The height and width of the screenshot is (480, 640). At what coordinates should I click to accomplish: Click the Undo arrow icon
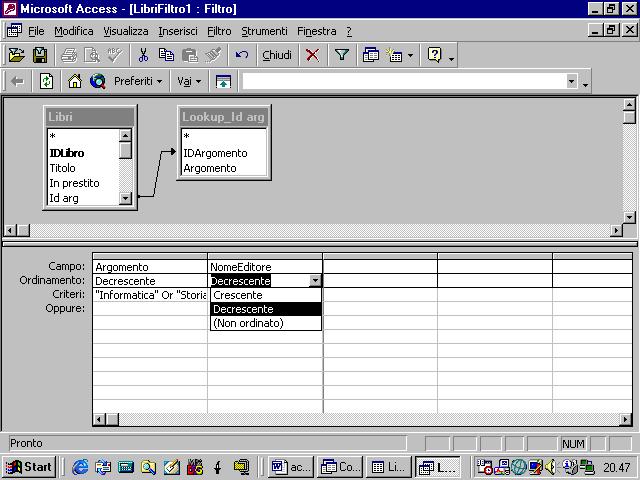coord(242,55)
